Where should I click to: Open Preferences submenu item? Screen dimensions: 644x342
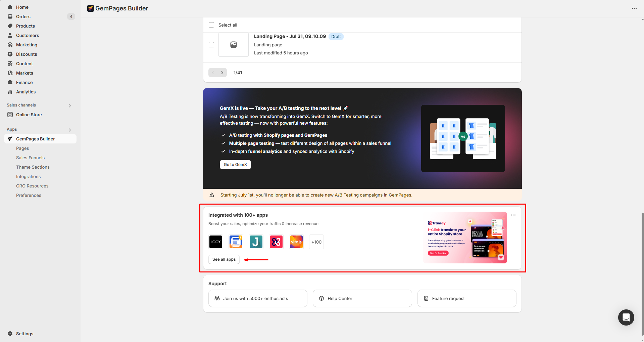[29, 195]
